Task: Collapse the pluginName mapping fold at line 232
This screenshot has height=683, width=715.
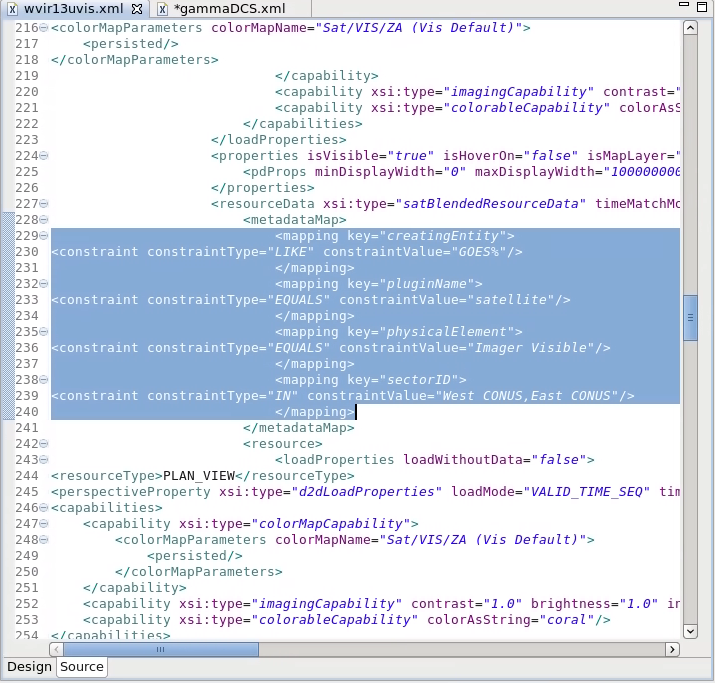Action: coord(43,284)
